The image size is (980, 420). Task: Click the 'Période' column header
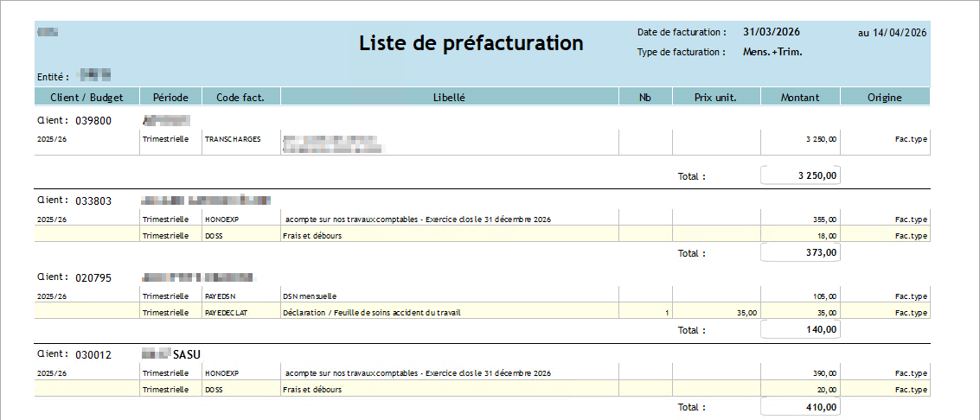(x=170, y=97)
